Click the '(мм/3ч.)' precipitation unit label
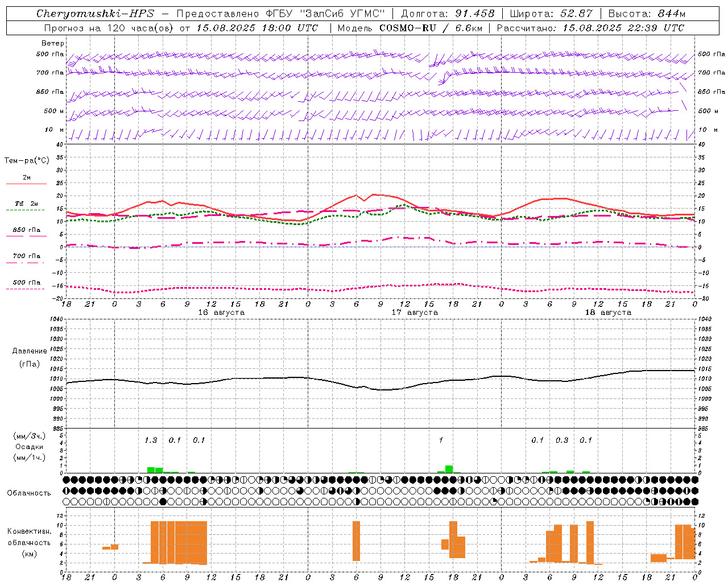This screenshot has height=582, width=728. click(x=29, y=436)
